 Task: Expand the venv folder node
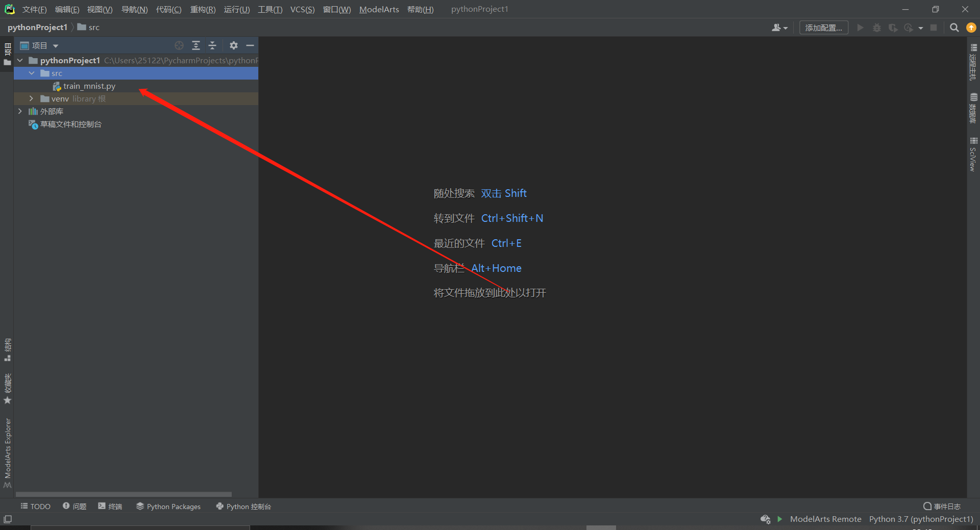point(32,98)
